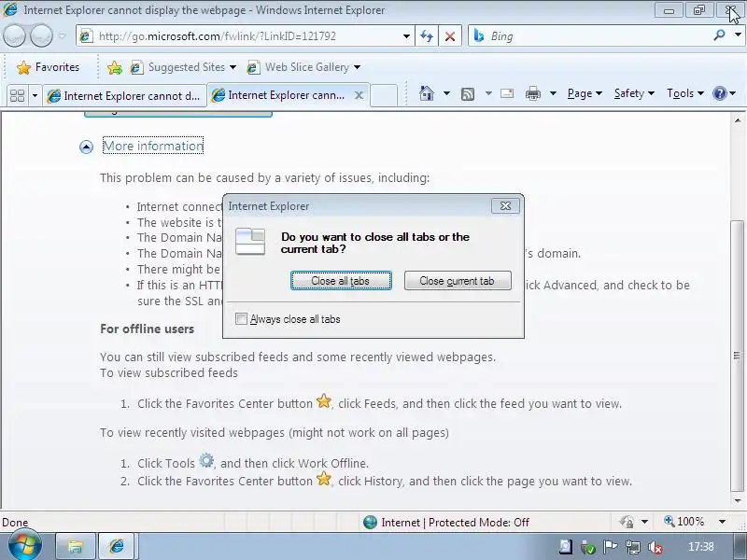Screen dimensions: 747x560
Task: Open the Print options dropdown arrow
Action: (553, 93)
